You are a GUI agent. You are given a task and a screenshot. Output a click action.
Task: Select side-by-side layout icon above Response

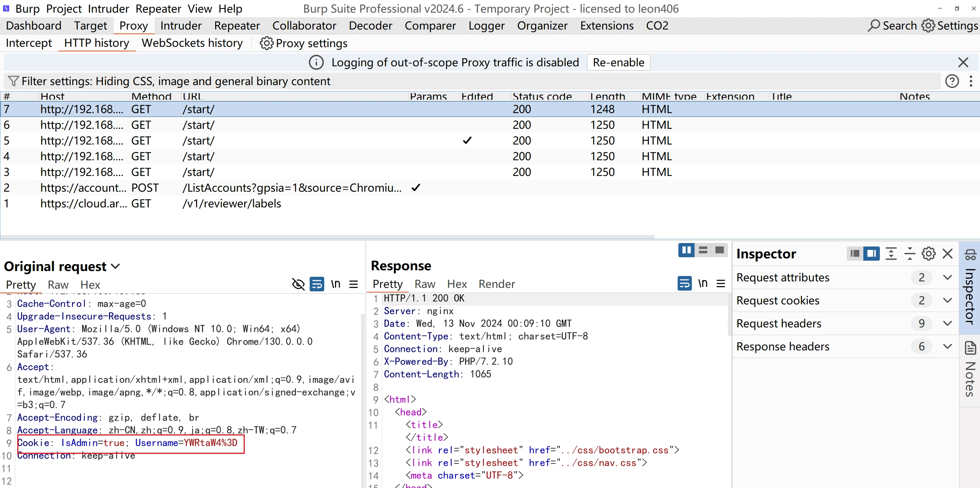tap(686, 250)
